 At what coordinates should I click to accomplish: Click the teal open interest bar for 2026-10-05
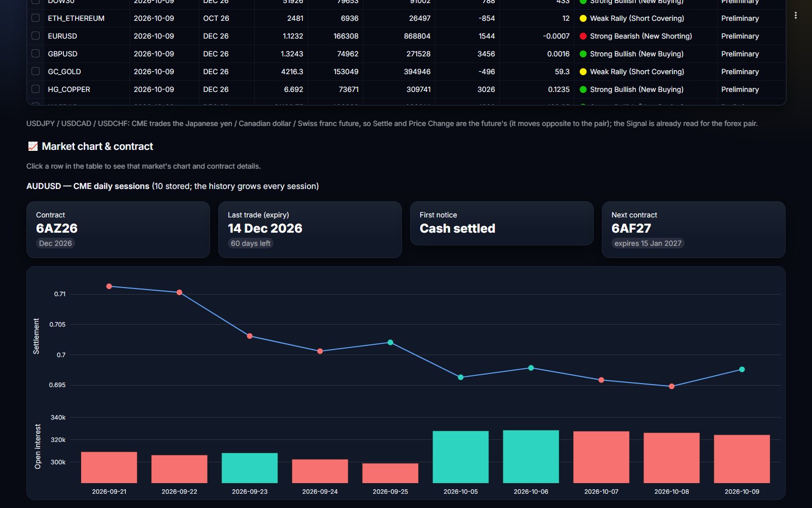[x=461, y=457]
